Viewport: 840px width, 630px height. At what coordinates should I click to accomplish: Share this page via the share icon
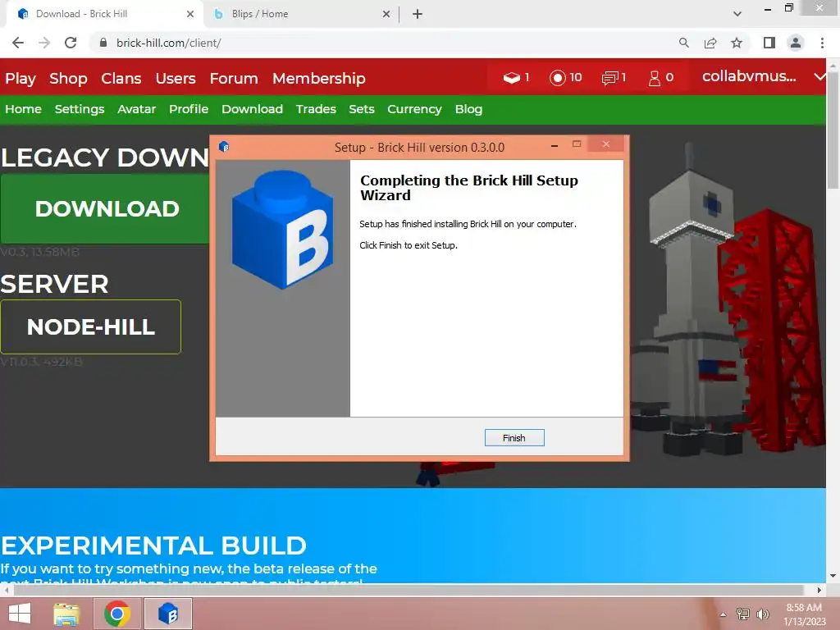pos(710,43)
